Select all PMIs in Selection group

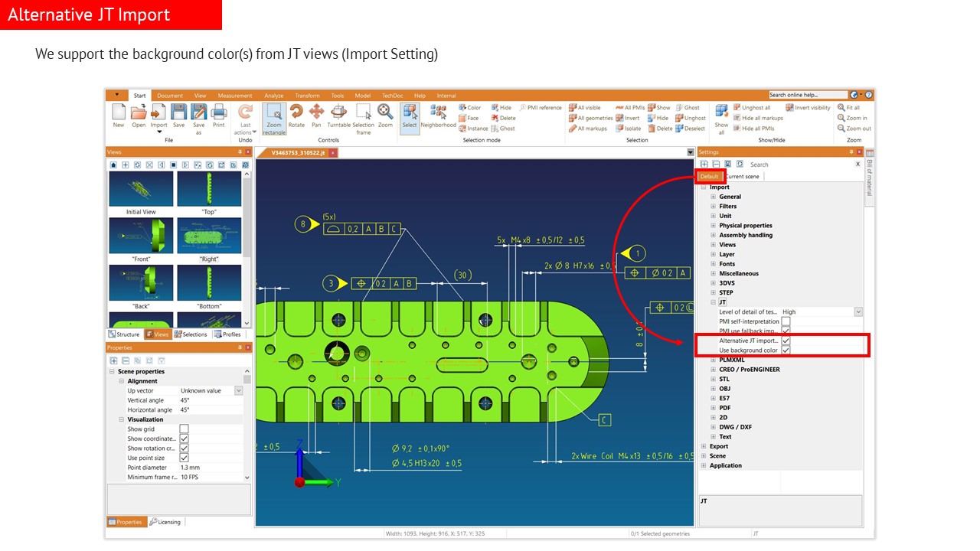coord(630,108)
